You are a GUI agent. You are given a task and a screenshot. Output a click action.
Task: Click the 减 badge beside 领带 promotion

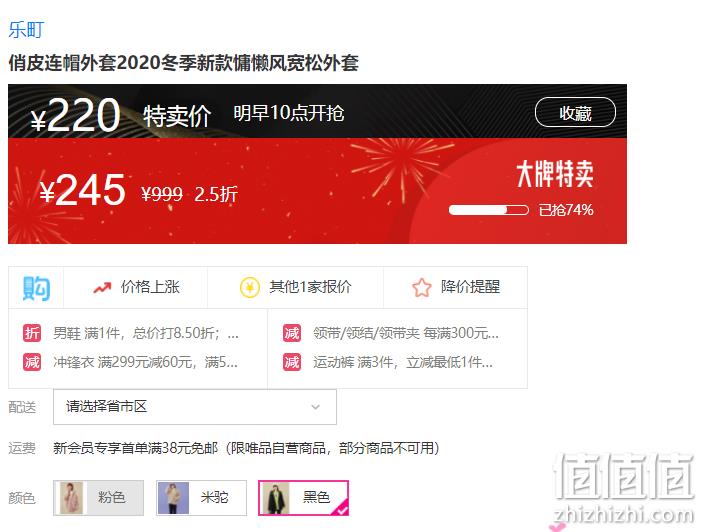[x=291, y=333]
